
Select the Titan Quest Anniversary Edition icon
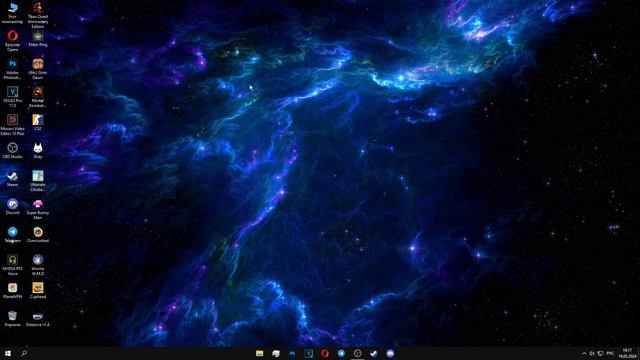point(38,15)
